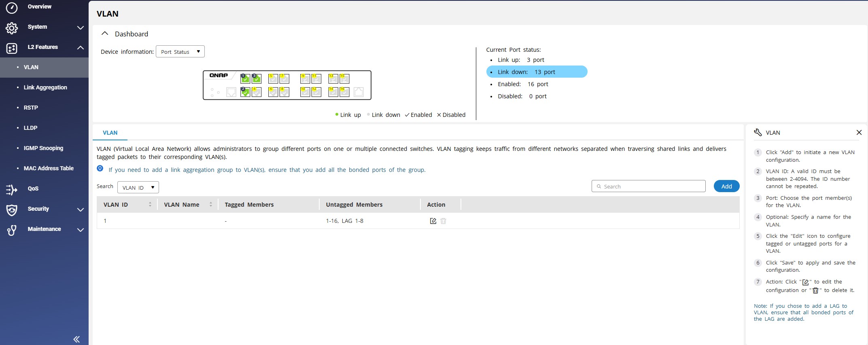Click the untagged members cell "1-16, LAG 1-8"
Screen dimensions: 868x345
click(x=345, y=221)
